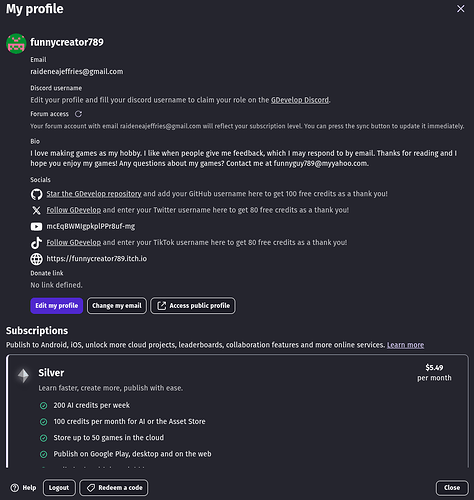The height and width of the screenshot is (500, 474).
Task: Click the TikTok social icon
Action: (36, 243)
